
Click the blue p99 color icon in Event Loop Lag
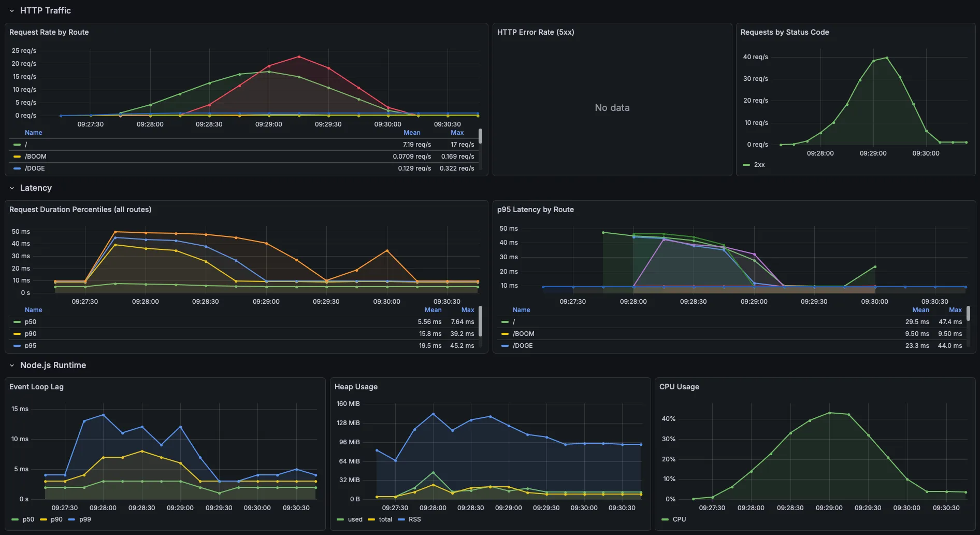click(71, 519)
